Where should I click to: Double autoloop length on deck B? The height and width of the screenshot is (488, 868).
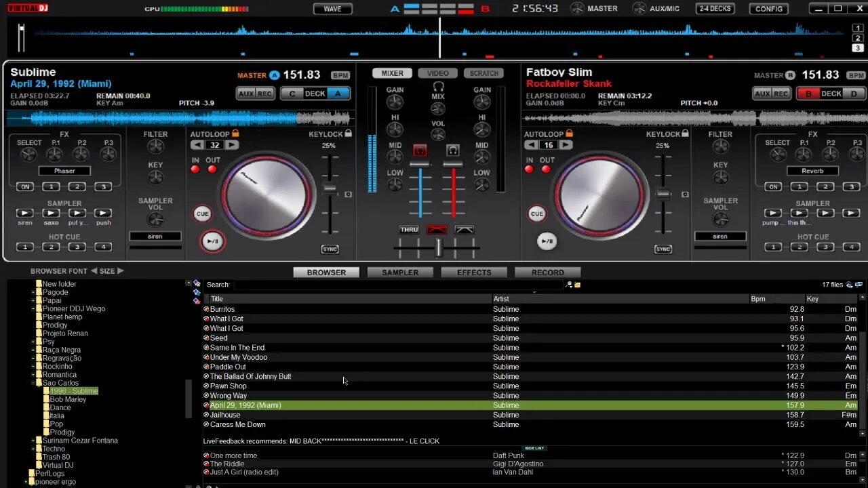566,145
